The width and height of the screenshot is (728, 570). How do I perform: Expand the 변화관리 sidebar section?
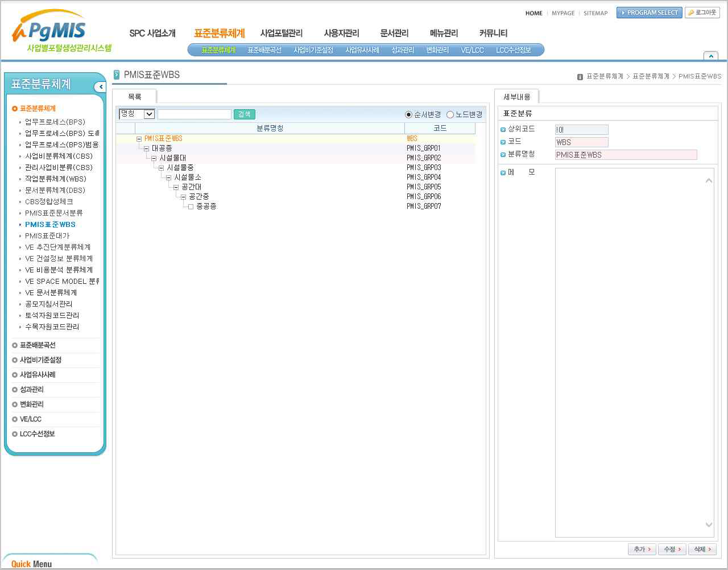32,404
